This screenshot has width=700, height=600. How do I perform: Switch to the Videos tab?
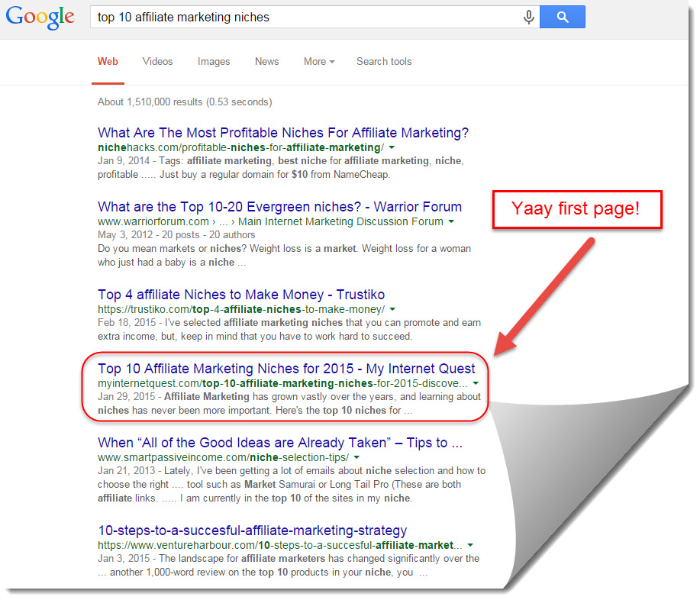click(157, 62)
